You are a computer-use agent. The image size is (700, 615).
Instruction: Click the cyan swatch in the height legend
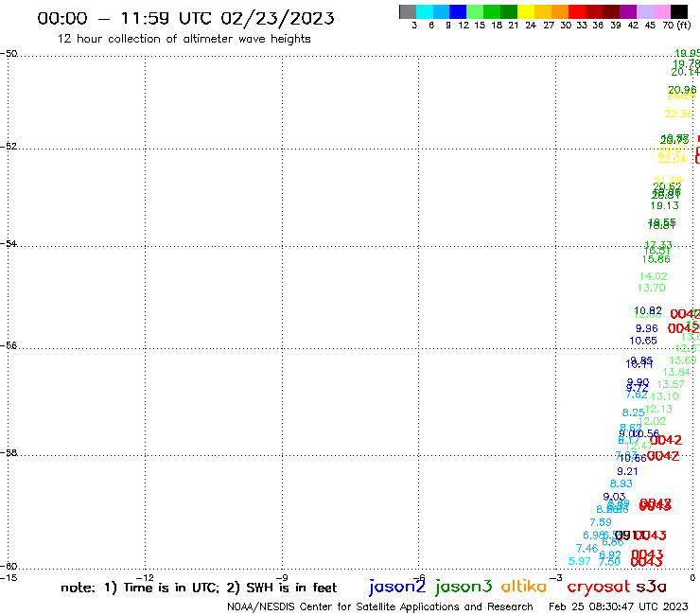[x=425, y=11]
